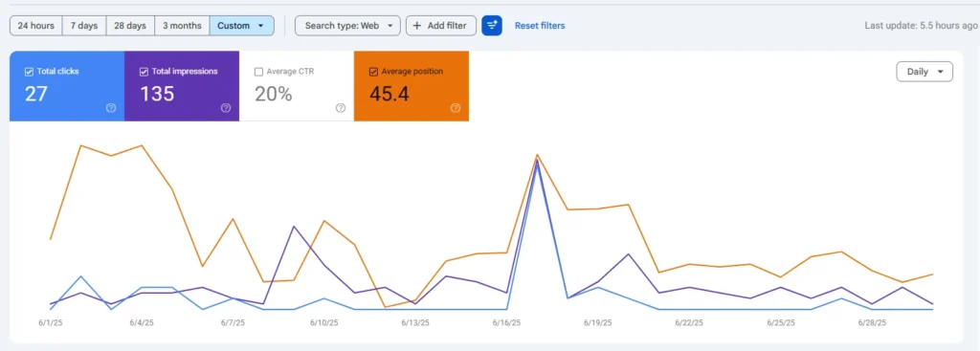Viewport: 980px width, 351px height.
Task: Select the 28 days date range
Action: point(130,26)
